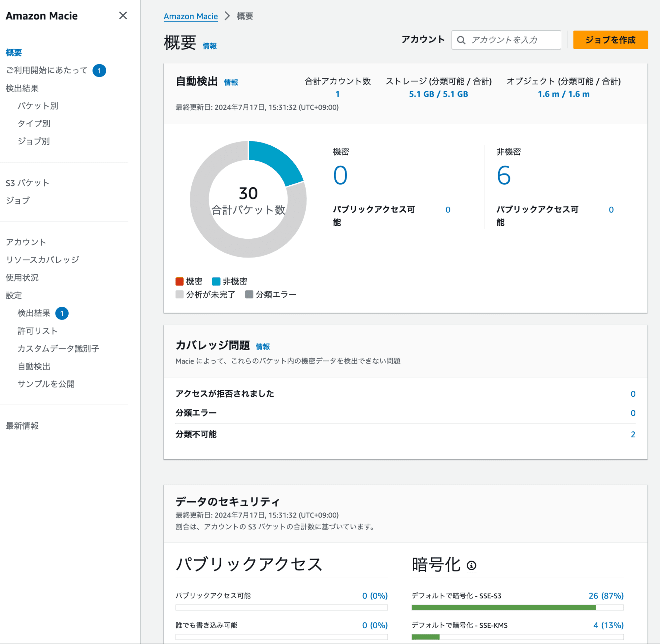Close the Amazon Macie navigation panel
660x644 pixels.
tap(123, 15)
